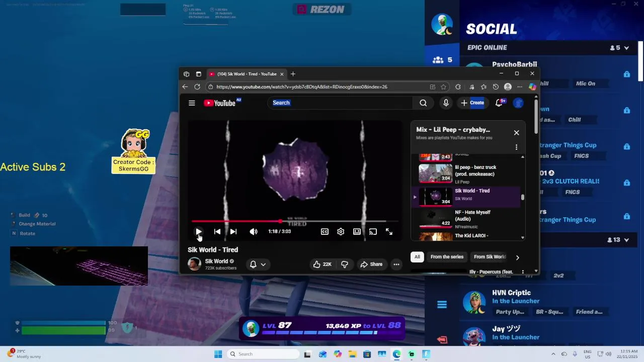Collapse the offline friends section showing 13

pyautogui.click(x=626, y=240)
